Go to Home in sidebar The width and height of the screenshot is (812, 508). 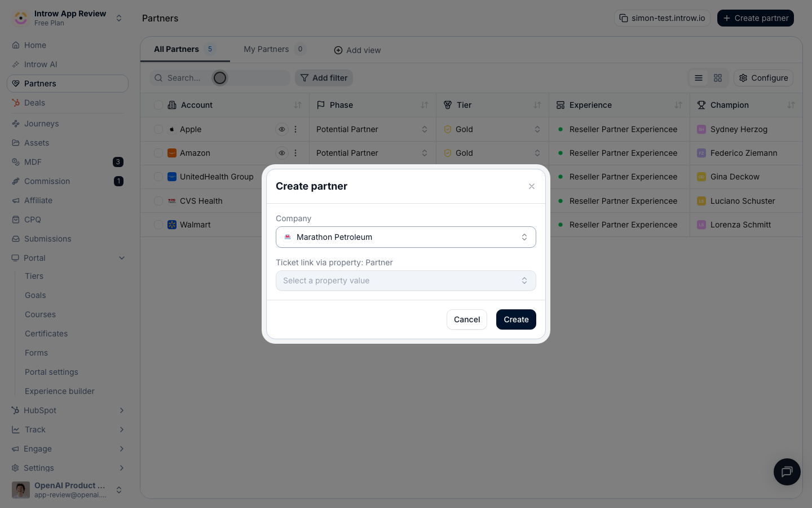pos(68,45)
